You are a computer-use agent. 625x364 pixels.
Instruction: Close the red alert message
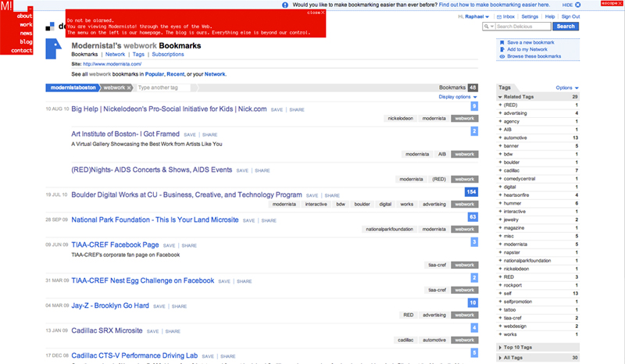[x=316, y=12]
